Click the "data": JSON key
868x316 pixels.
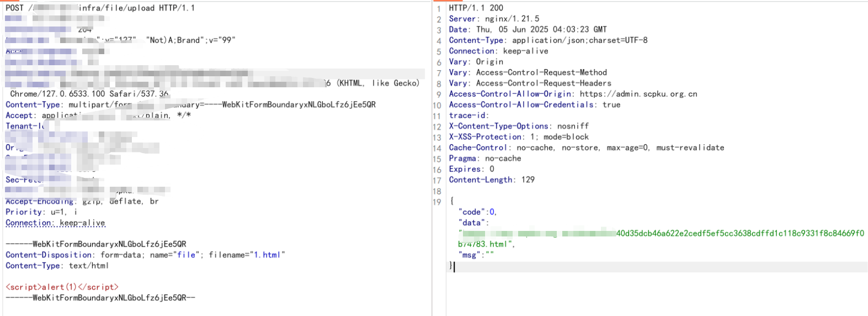[473, 223]
